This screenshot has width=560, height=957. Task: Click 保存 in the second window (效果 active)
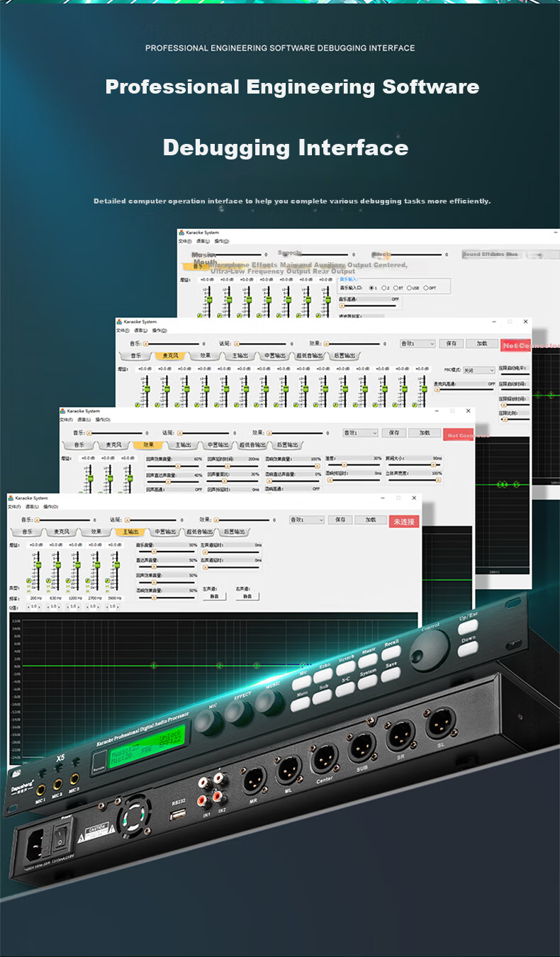[x=394, y=432]
